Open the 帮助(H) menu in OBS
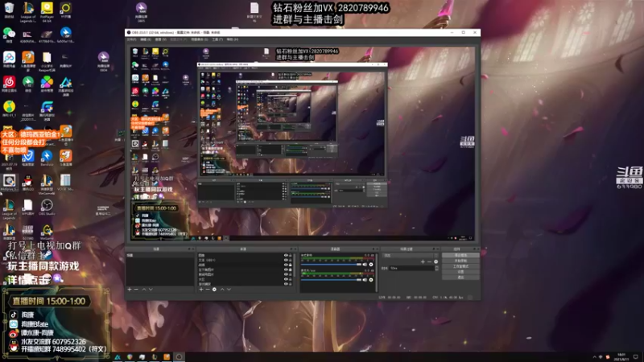 click(x=232, y=39)
